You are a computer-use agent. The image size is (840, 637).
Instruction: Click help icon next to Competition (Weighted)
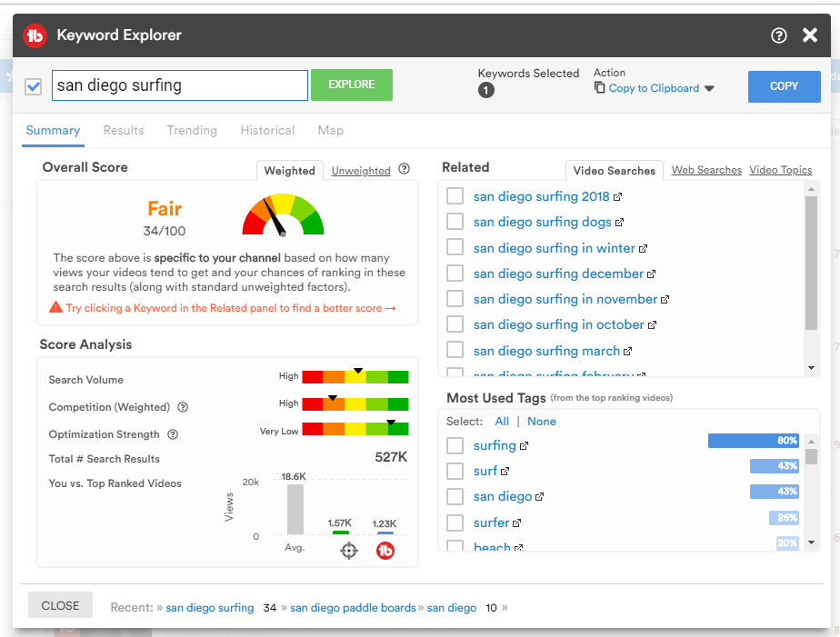point(183,407)
